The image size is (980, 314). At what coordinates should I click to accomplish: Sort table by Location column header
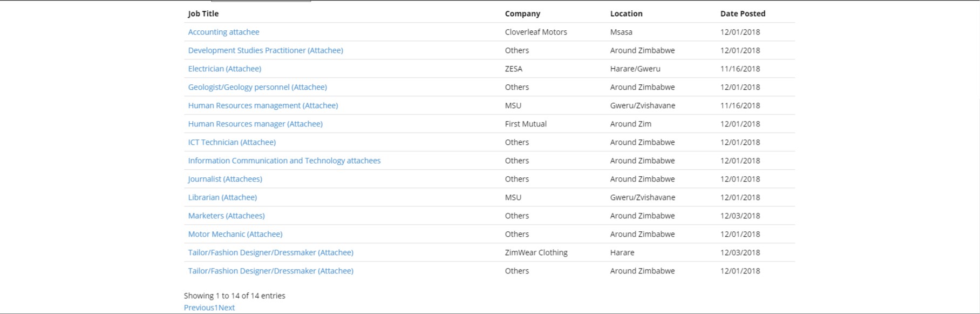(626, 14)
